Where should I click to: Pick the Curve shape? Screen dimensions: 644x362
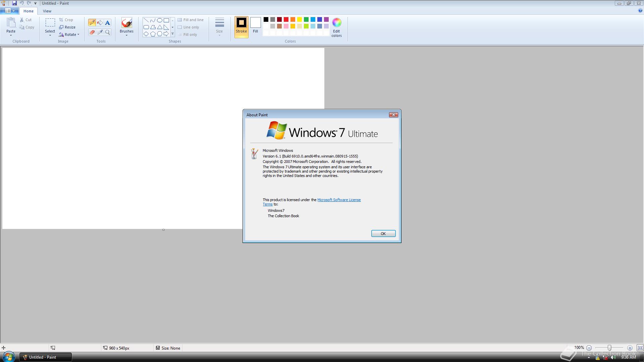153,20
